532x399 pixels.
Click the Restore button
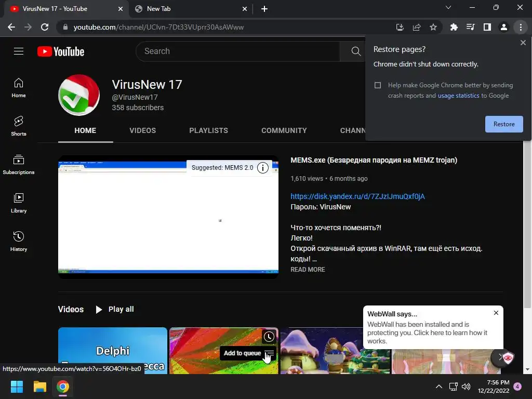[504, 124]
